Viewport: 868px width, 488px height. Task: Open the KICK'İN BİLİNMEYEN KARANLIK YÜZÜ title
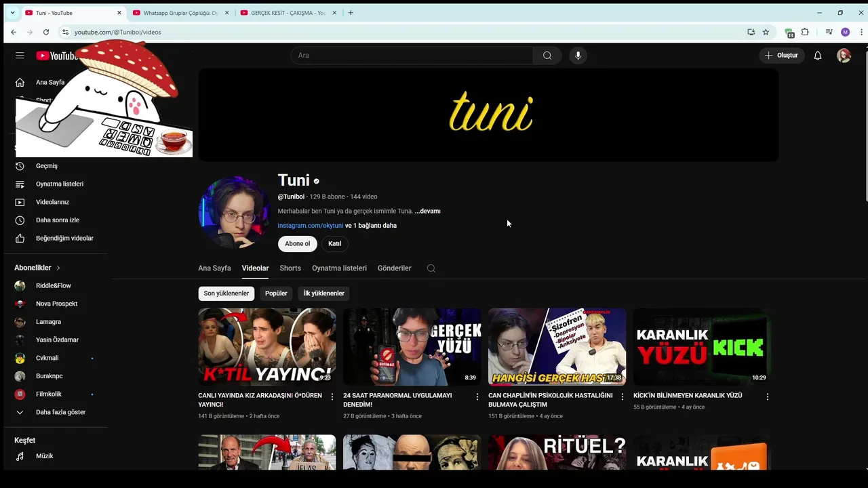[x=688, y=396]
